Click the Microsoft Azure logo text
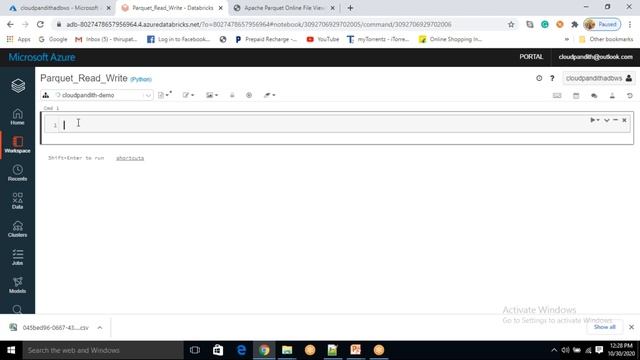This screenshot has height=360, width=640. [42, 57]
